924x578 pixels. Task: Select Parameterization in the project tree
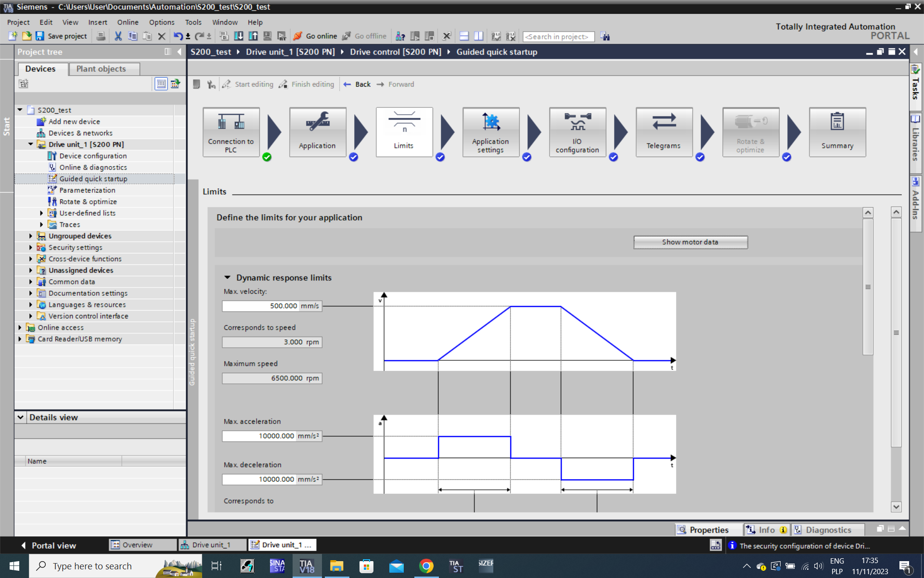click(87, 190)
